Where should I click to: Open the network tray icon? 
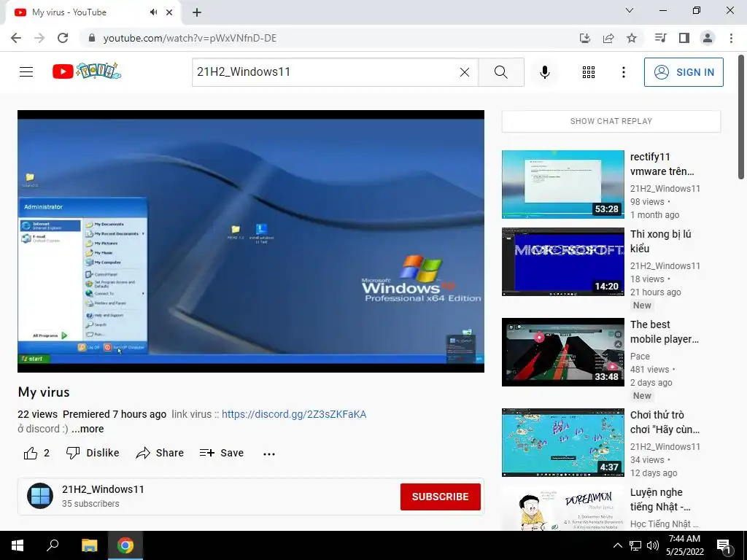point(635,545)
